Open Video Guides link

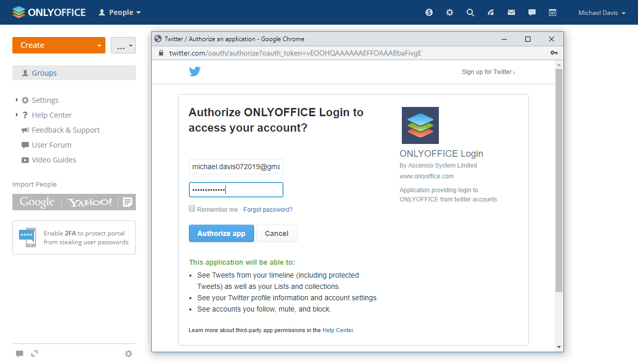coord(54,160)
